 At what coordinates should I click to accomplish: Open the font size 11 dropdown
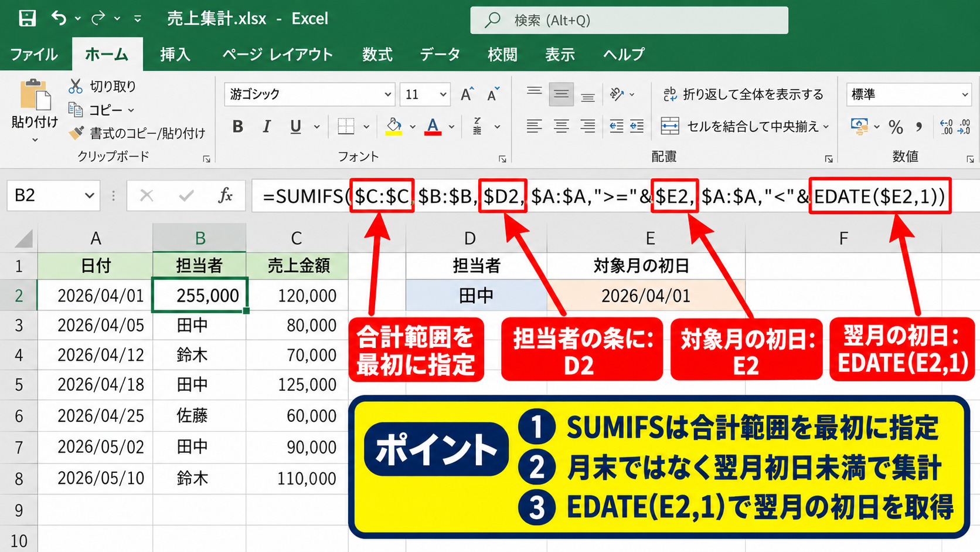[x=443, y=94]
